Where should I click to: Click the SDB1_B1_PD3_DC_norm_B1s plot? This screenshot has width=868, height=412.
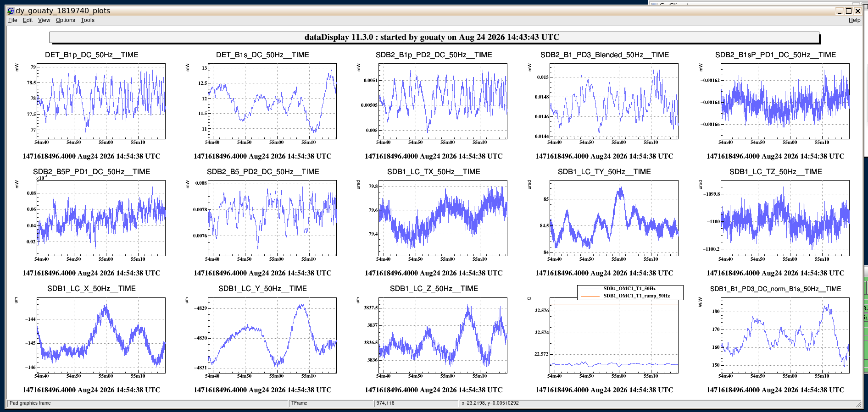click(785, 335)
